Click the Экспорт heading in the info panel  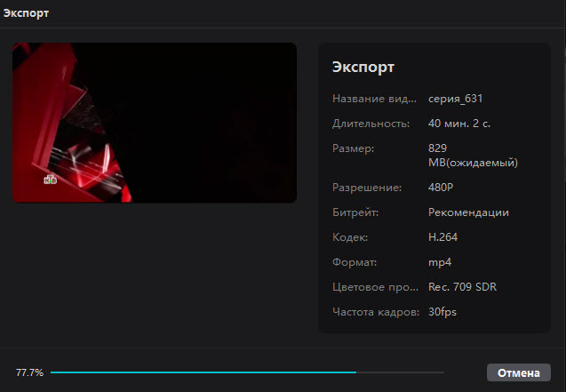click(x=363, y=68)
